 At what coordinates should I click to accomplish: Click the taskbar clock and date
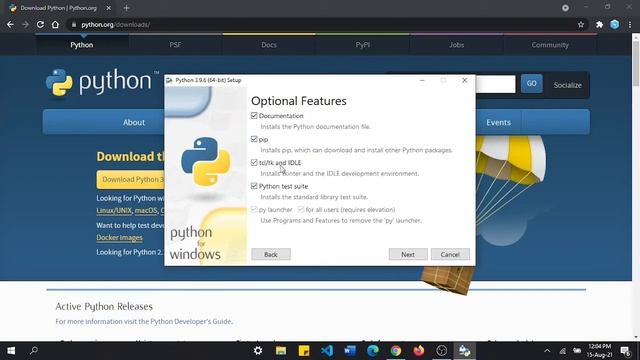point(600,351)
